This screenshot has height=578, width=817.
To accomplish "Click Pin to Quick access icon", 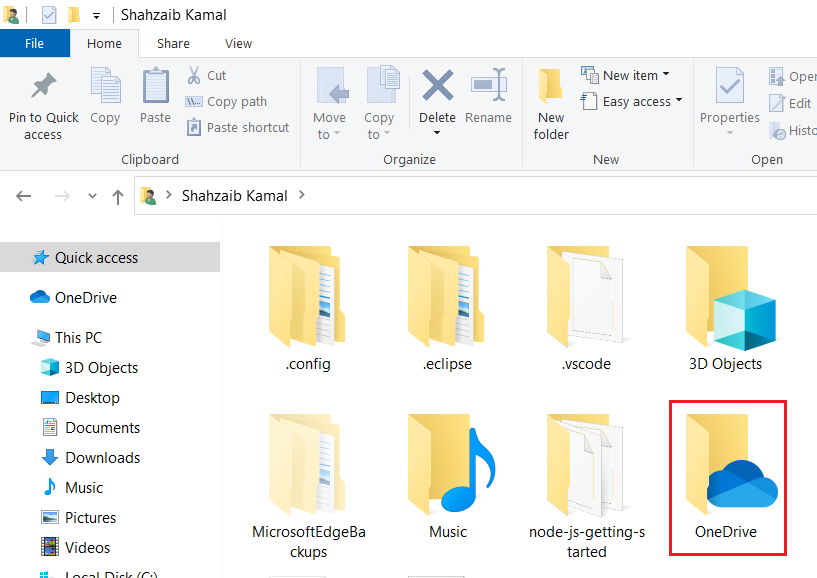I will pos(43,86).
